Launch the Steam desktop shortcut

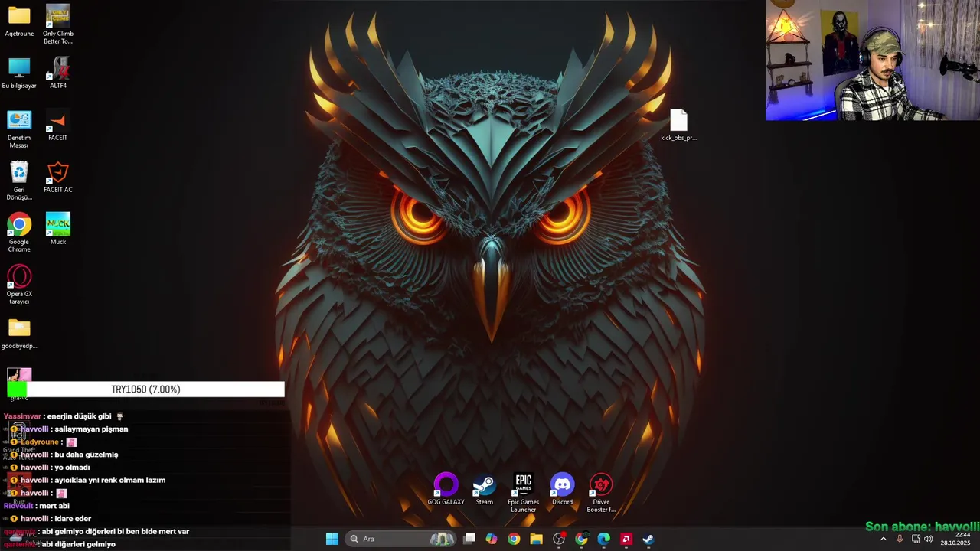[485, 490]
